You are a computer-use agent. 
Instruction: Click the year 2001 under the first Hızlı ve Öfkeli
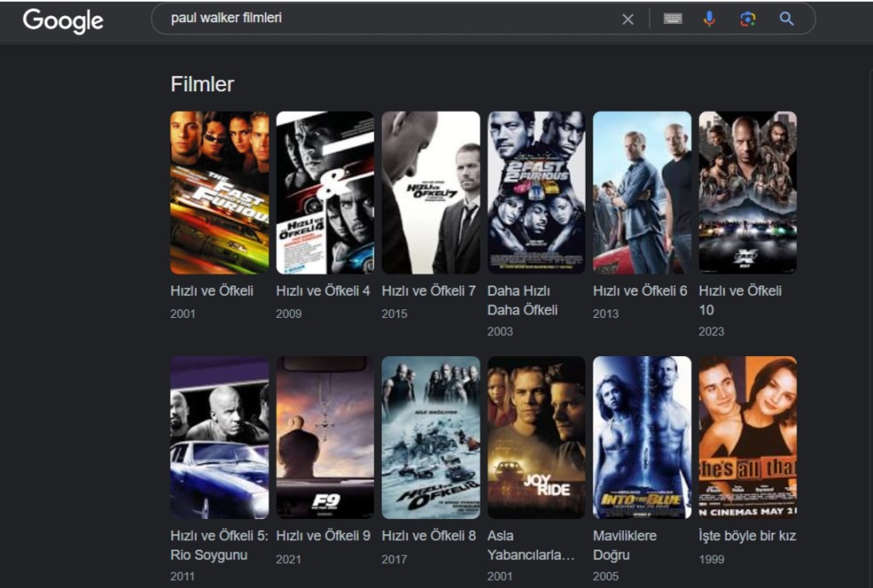[183, 314]
